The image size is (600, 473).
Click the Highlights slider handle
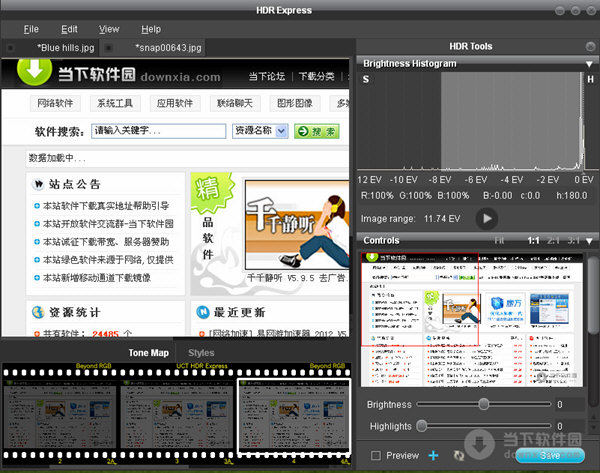point(421,426)
